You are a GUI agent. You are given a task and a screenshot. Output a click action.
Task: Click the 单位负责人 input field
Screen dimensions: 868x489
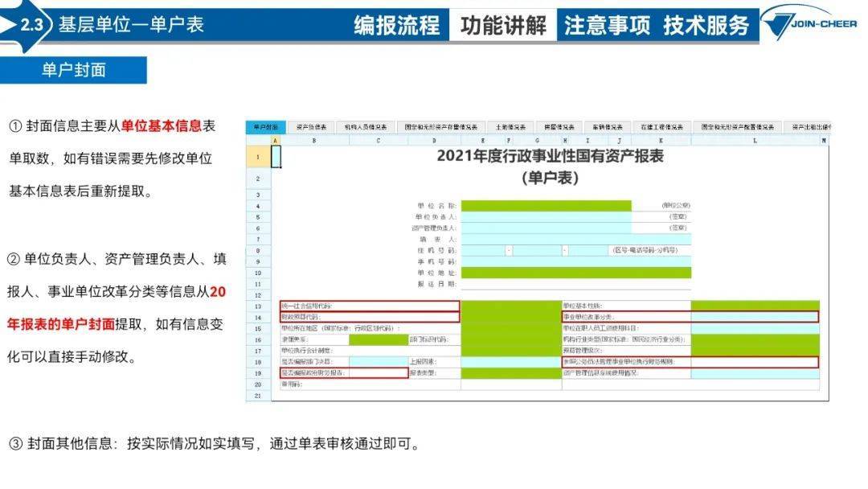pyautogui.click(x=546, y=217)
